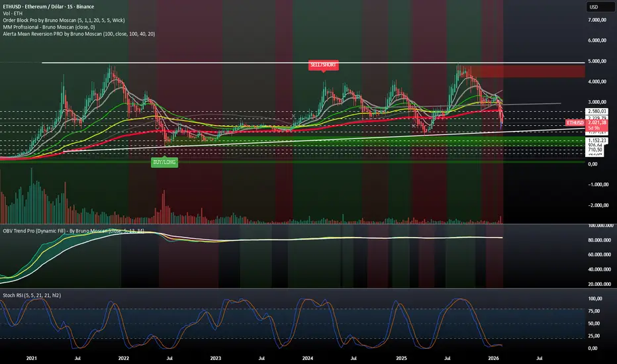Viewport: 617px width, 364px height.
Task: Click the -1.000,00 price axis value
Action: pos(597,185)
